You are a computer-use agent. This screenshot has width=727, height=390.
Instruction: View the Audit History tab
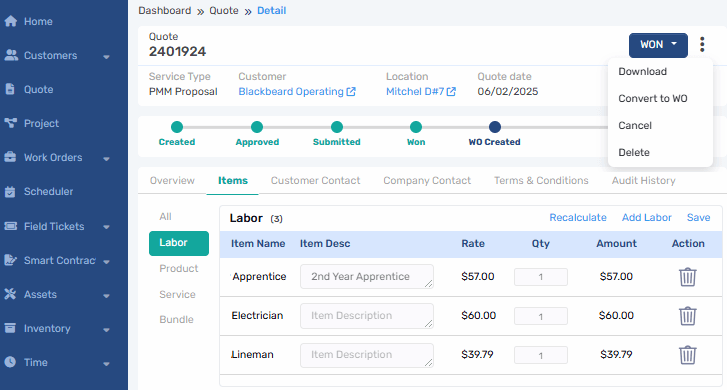[644, 180]
